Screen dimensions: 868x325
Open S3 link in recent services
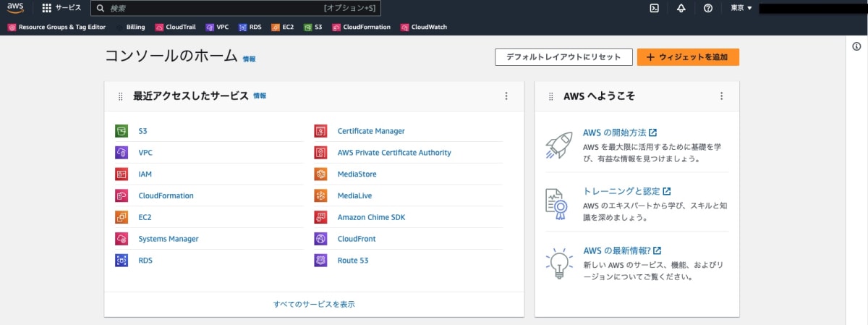(x=142, y=131)
